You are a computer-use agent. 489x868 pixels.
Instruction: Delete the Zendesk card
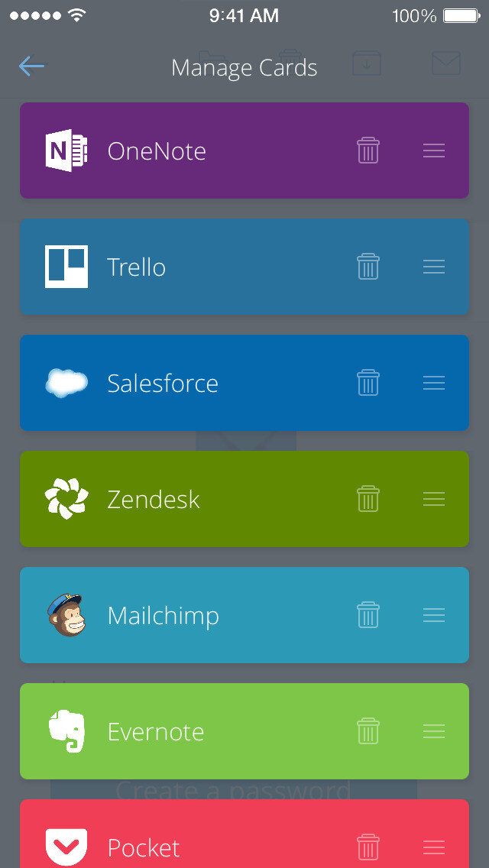pos(368,499)
